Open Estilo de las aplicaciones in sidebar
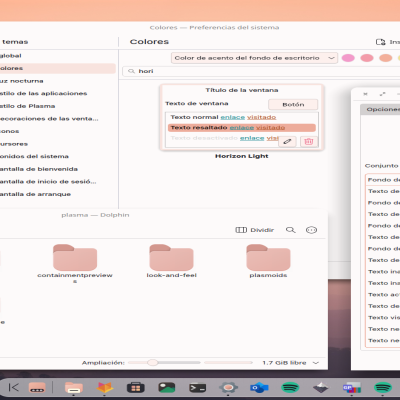This screenshot has height=400, width=400. pos(57,93)
